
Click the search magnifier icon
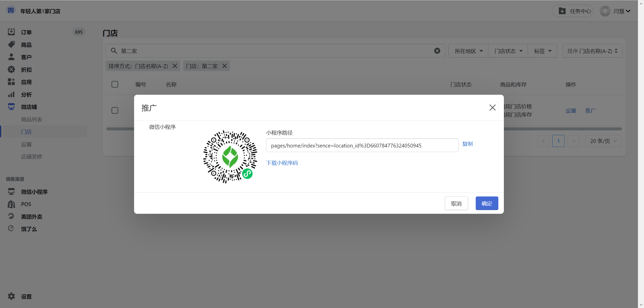(114, 51)
